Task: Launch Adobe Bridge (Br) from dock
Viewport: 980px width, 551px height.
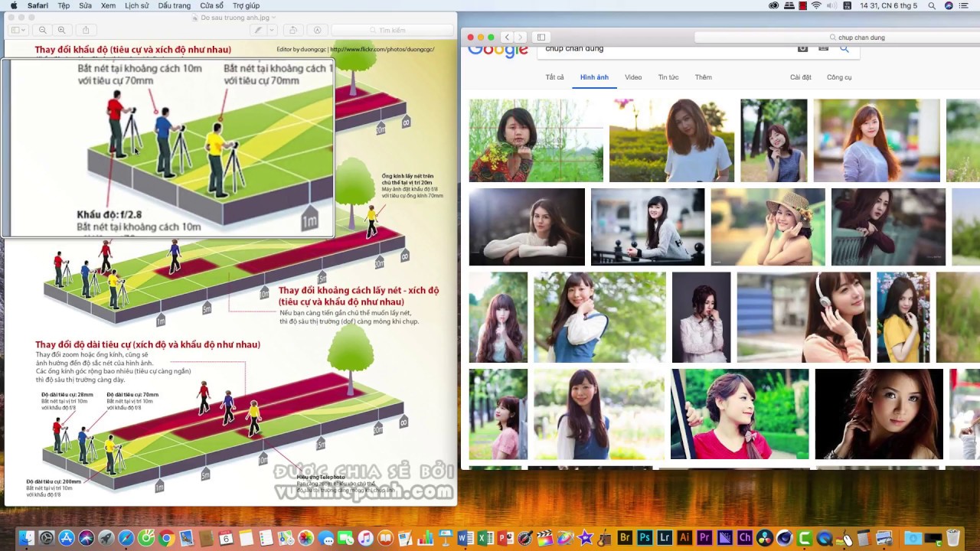Action: tap(625, 538)
